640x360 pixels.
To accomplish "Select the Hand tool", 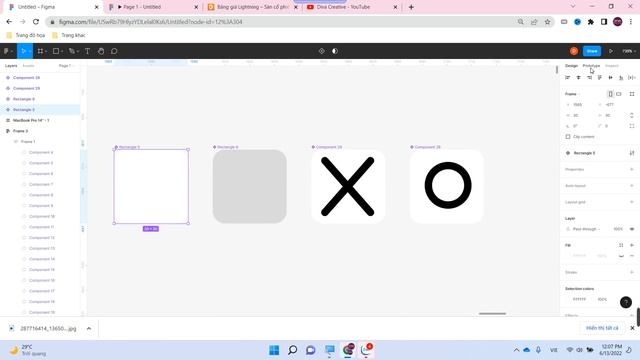I will pos(101,51).
